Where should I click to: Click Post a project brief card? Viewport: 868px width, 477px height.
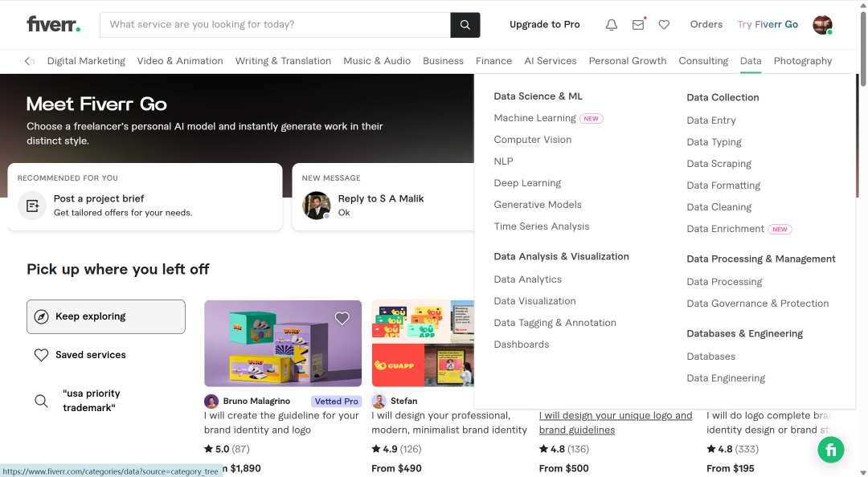145,197
